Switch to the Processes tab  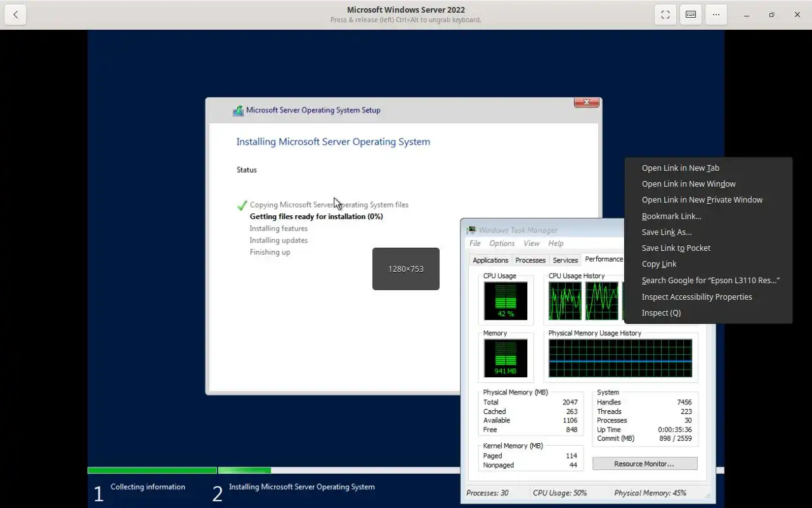(530, 260)
